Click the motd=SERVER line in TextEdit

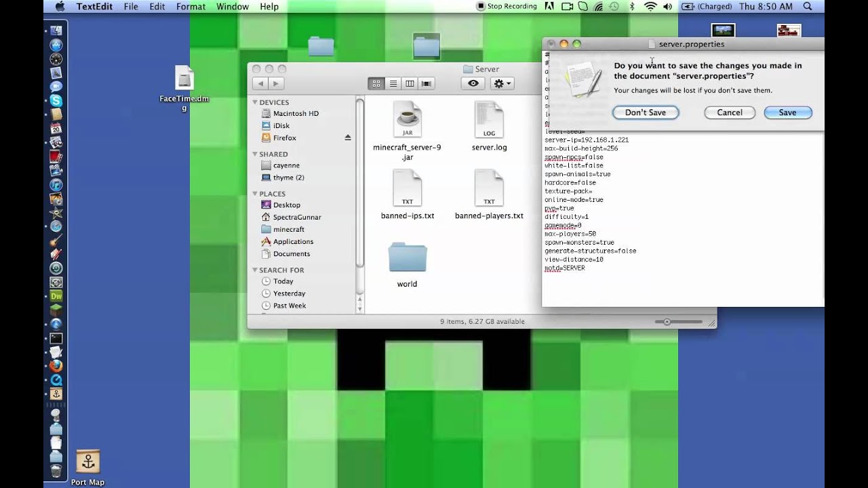pyautogui.click(x=564, y=268)
